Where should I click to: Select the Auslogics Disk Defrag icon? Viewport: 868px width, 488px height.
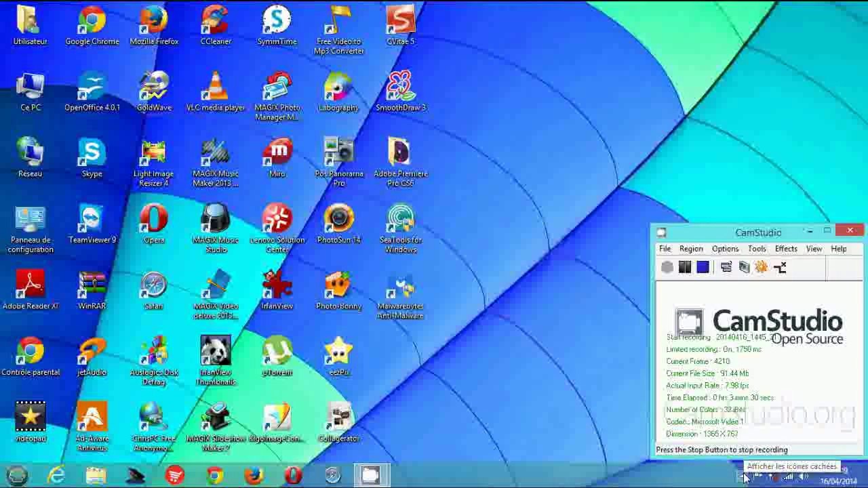[x=154, y=361]
